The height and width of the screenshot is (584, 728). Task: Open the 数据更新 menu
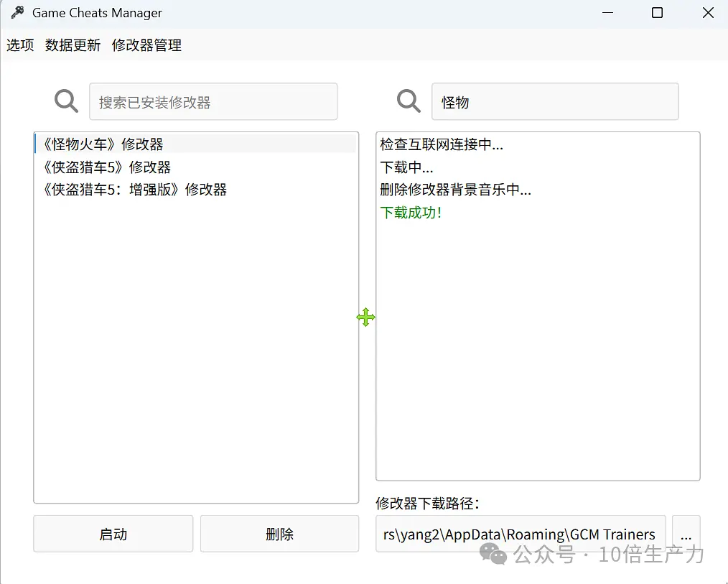73,45
